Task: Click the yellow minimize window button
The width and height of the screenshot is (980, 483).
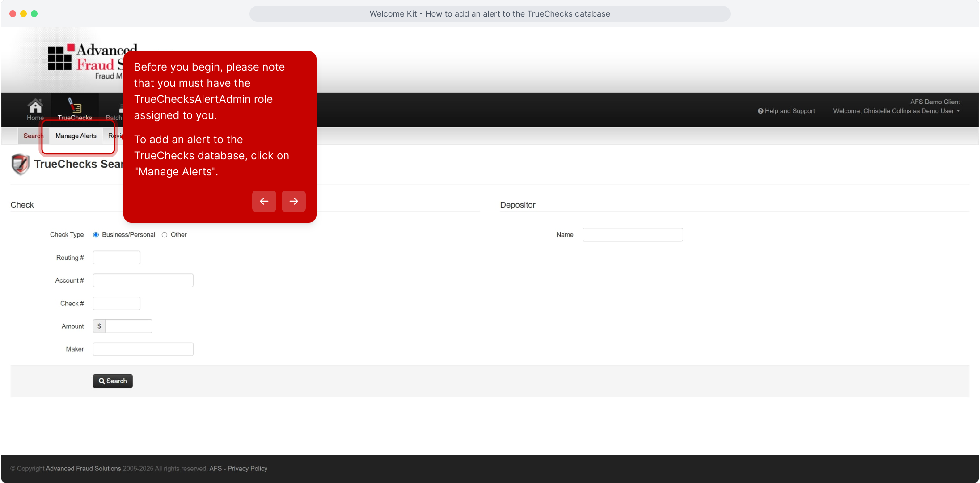Action: click(x=24, y=14)
